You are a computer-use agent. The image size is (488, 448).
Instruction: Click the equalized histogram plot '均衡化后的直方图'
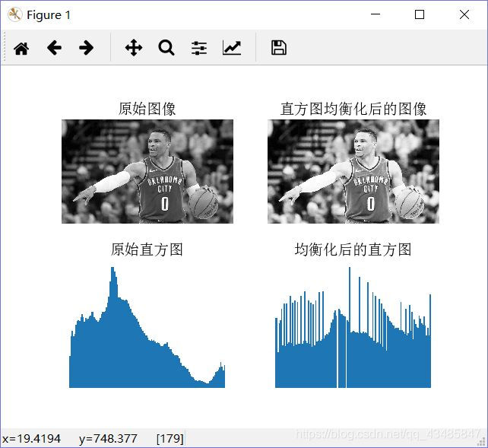(x=353, y=327)
